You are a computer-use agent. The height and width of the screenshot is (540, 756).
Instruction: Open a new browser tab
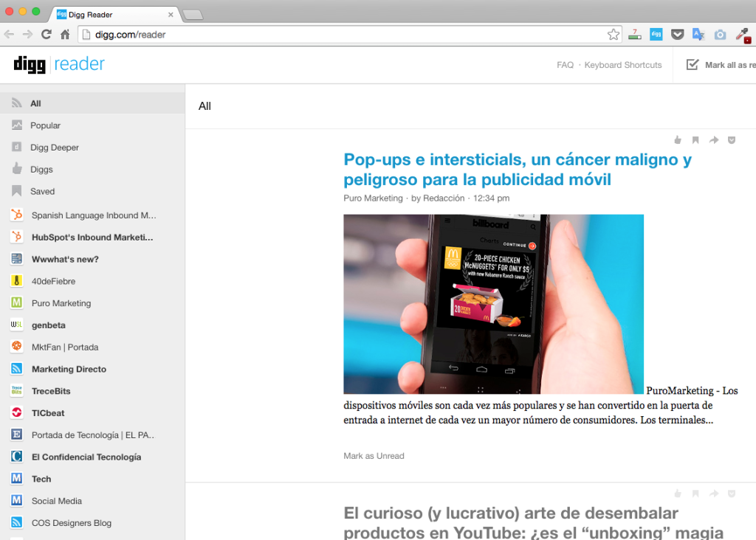193,15
